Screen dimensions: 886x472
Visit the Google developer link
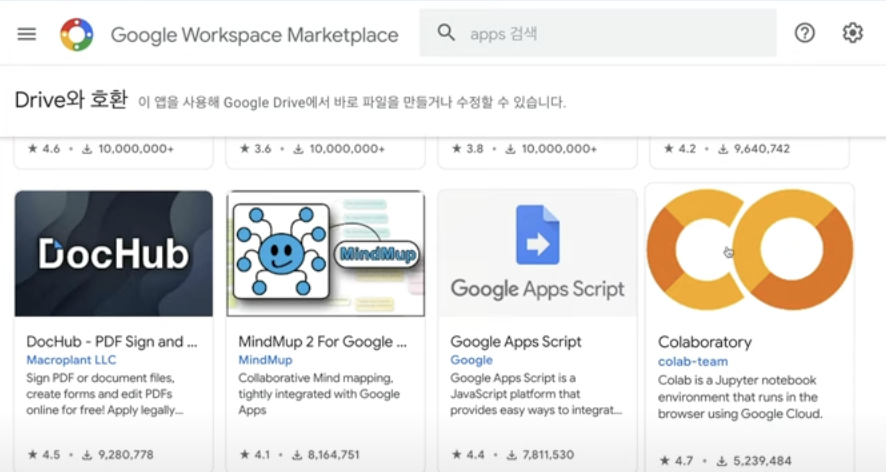471,360
